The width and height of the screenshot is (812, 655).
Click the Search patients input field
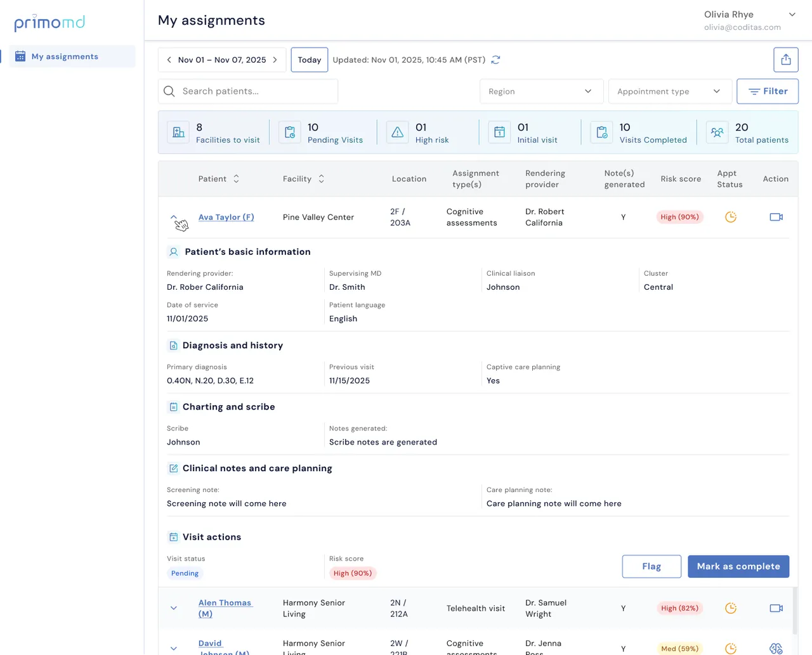(x=248, y=91)
